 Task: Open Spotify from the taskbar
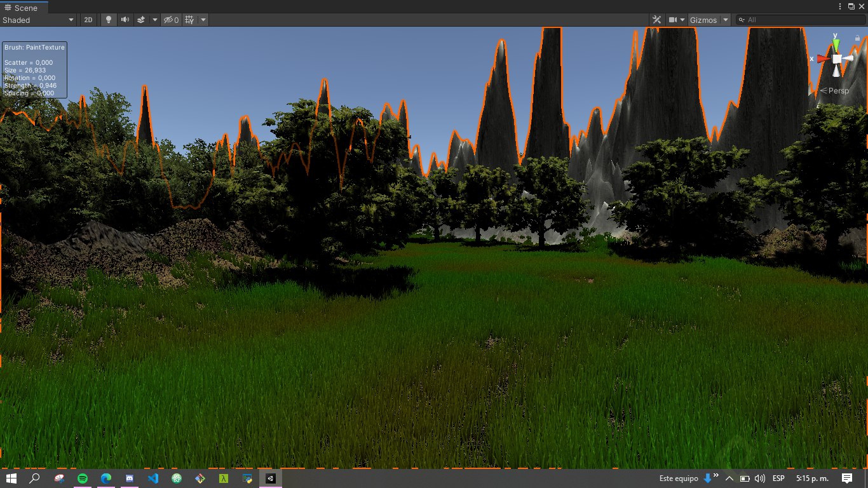[83, 478]
